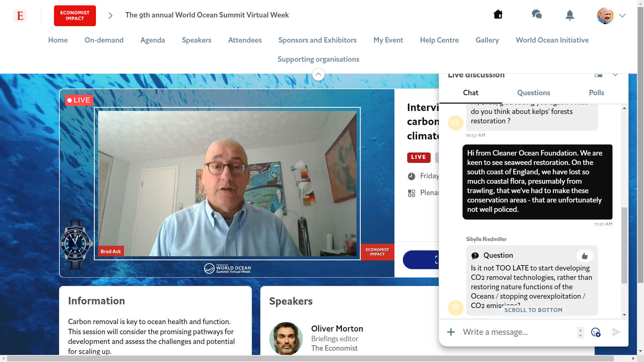Click the plus attachment icon beside message field

(x=451, y=332)
